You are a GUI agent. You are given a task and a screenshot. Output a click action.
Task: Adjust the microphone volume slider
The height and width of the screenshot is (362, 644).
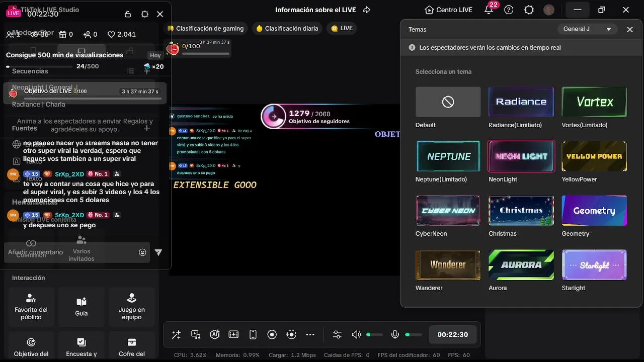414,334
